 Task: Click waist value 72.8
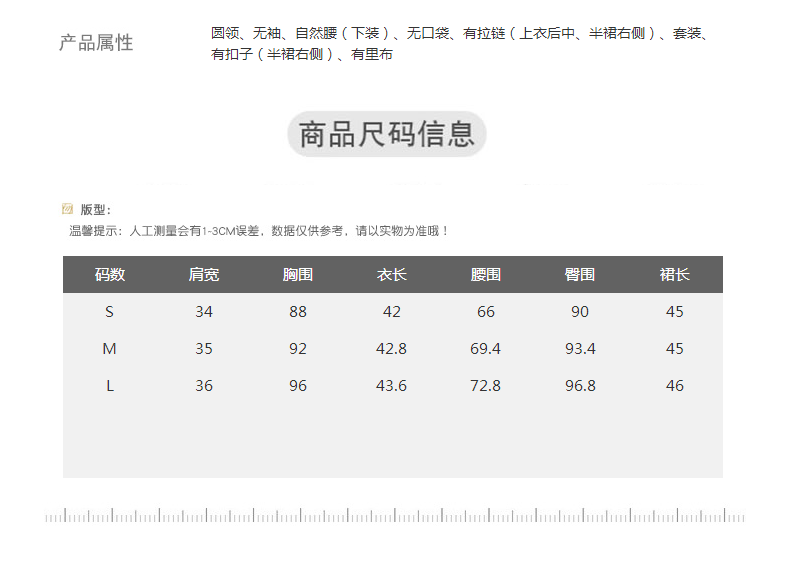[x=486, y=386]
